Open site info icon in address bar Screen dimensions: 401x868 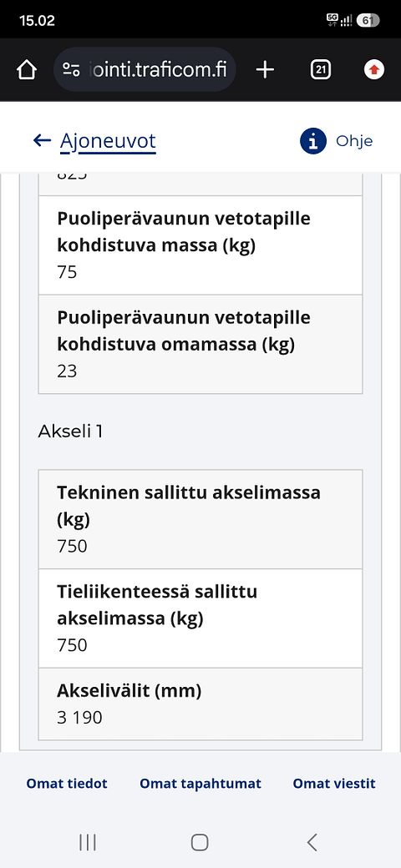71,70
